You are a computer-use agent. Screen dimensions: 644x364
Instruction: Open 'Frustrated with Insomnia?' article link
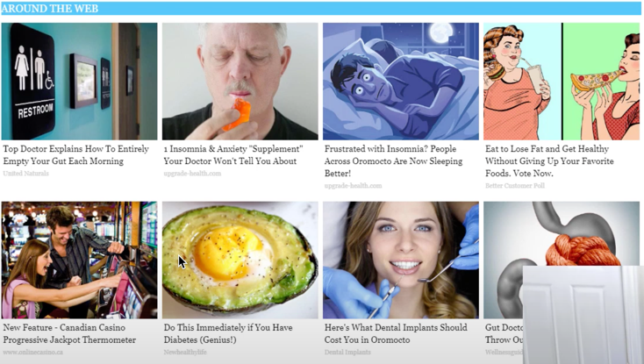tap(393, 161)
